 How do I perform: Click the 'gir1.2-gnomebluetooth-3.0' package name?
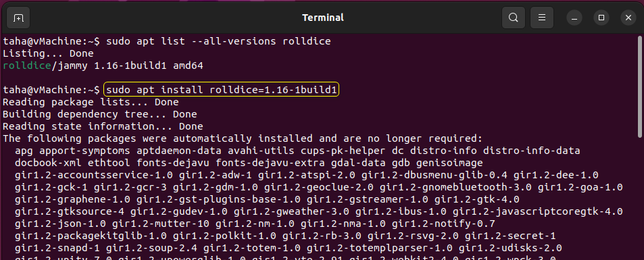(x=455, y=187)
